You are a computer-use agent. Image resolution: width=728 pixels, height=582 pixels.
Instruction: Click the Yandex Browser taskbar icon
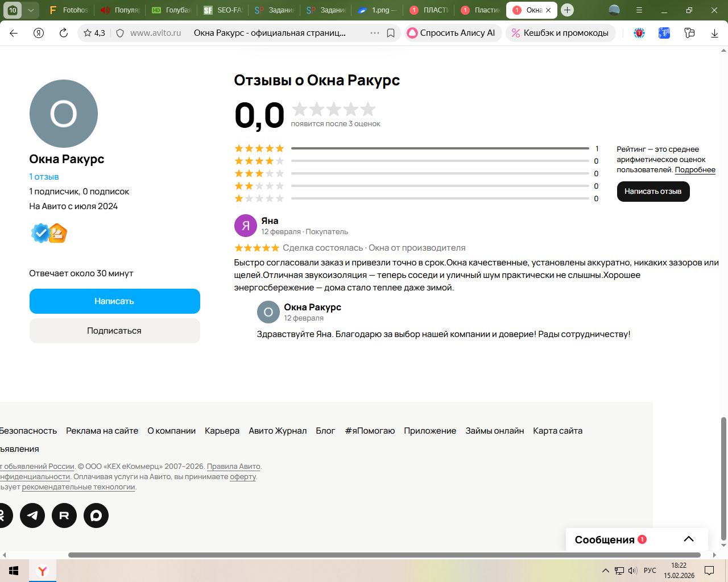click(42, 571)
